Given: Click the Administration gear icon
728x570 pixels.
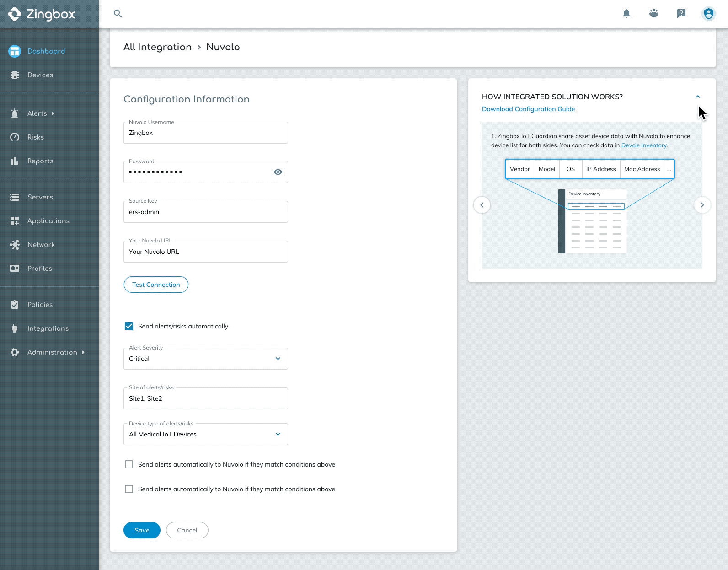Looking at the screenshot, I should point(15,352).
